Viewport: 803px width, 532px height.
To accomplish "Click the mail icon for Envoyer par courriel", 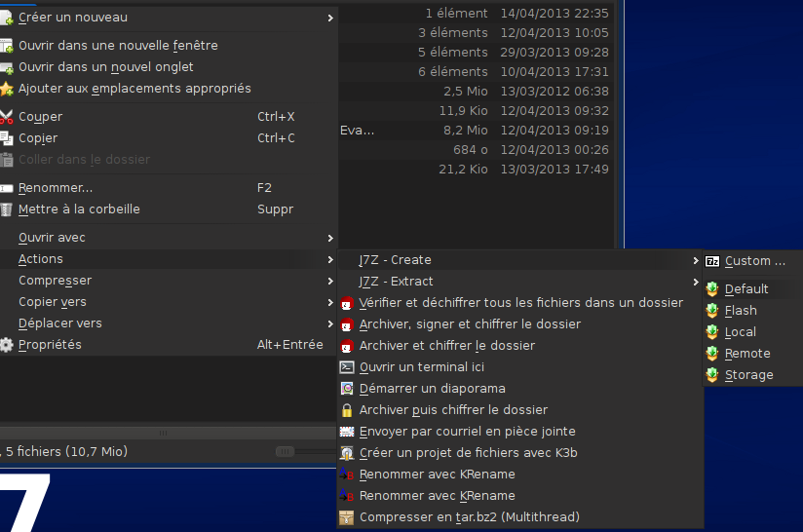I will [x=347, y=432].
